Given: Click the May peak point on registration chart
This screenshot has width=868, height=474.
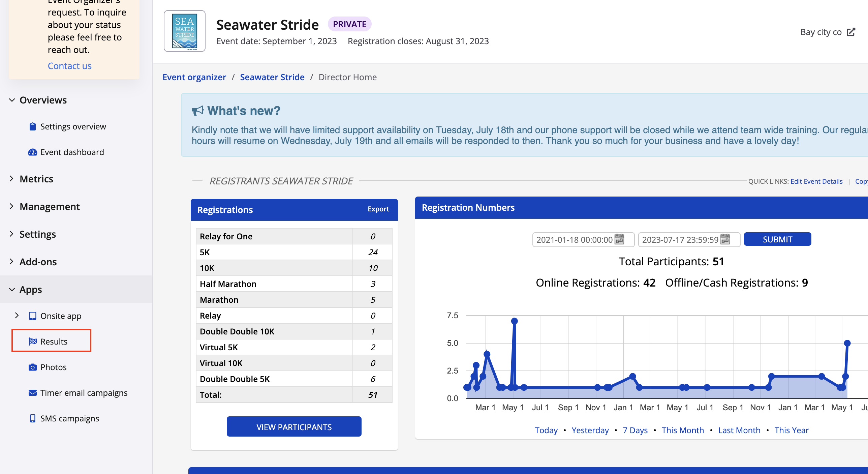Looking at the screenshot, I should [514, 321].
